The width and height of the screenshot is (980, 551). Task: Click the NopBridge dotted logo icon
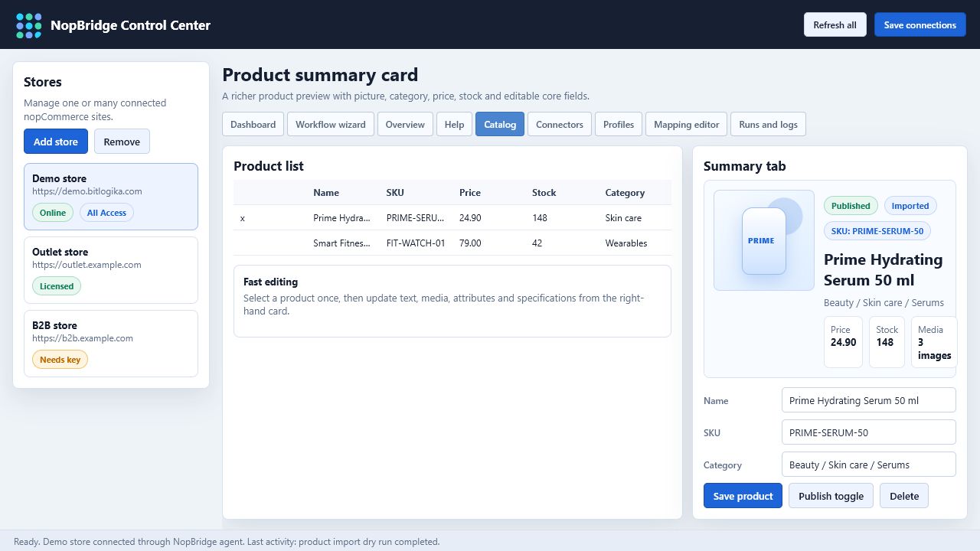coord(29,25)
